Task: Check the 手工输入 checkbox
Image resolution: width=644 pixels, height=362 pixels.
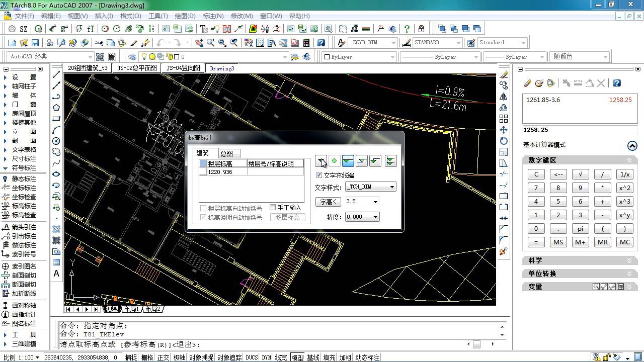Action: pos(273,207)
